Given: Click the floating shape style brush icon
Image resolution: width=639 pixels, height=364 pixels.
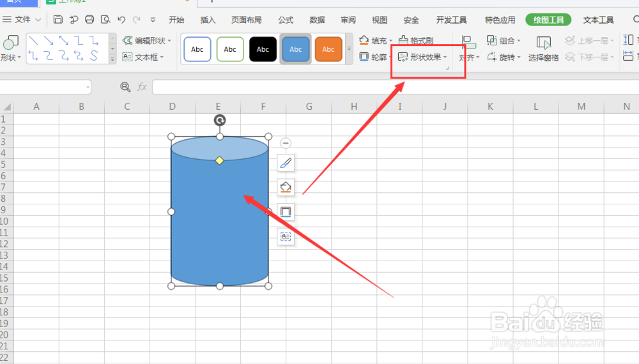Looking at the screenshot, I should click(286, 163).
